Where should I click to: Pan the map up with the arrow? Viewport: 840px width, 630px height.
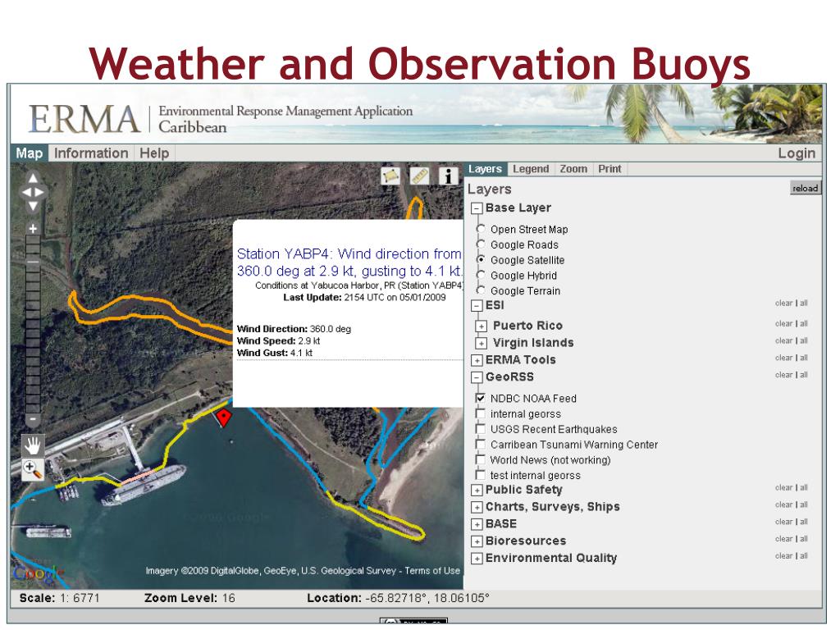tap(33, 178)
